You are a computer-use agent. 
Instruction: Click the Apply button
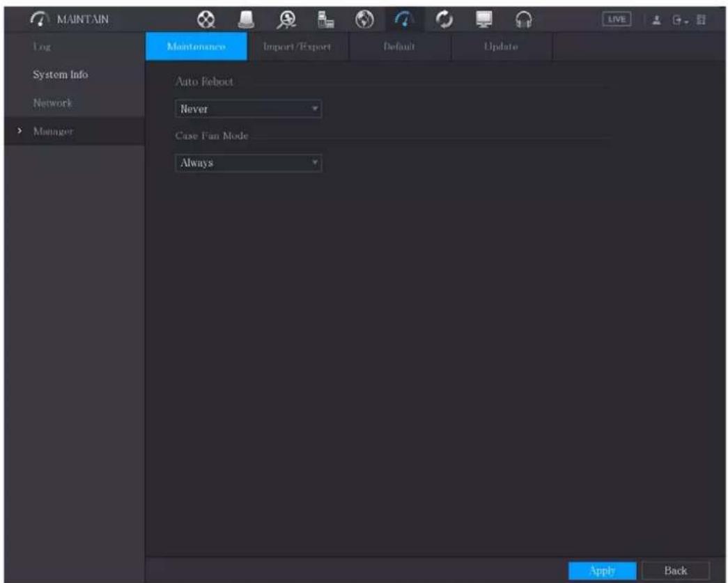pyautogui.click(x=602, y=570)
